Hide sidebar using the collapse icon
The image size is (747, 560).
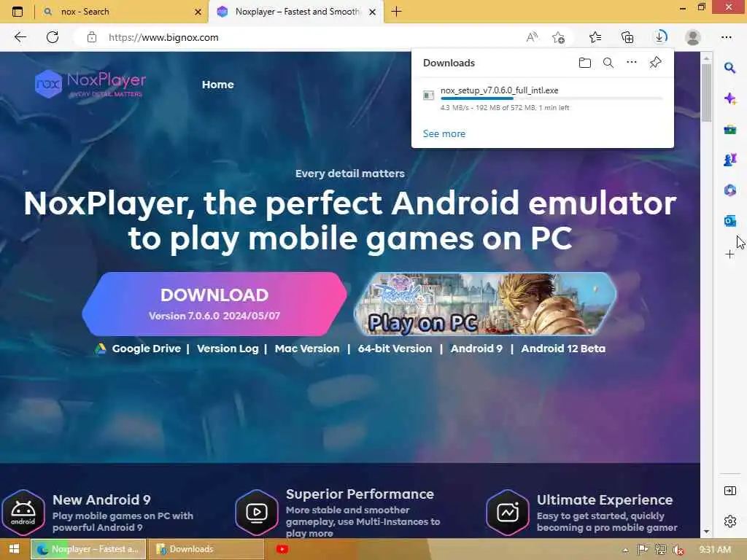point(729,491)
